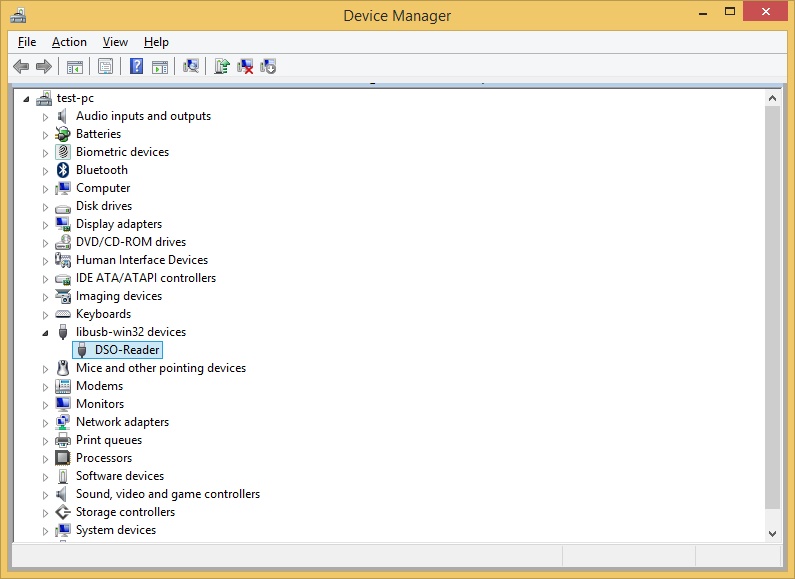Image resolution: width=795 pixels, height=579 pixels.
Task: Expand the System devices arrow
Action: coord(45,531)
